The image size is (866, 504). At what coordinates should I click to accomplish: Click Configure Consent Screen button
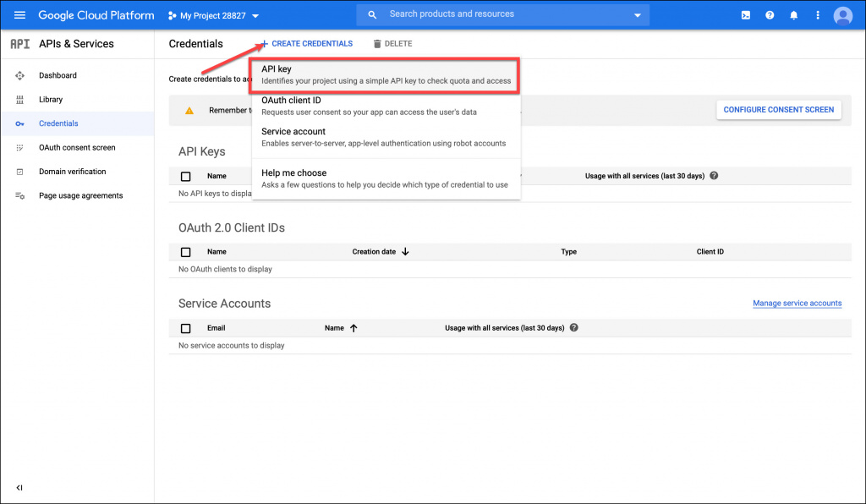coord(778,110)
